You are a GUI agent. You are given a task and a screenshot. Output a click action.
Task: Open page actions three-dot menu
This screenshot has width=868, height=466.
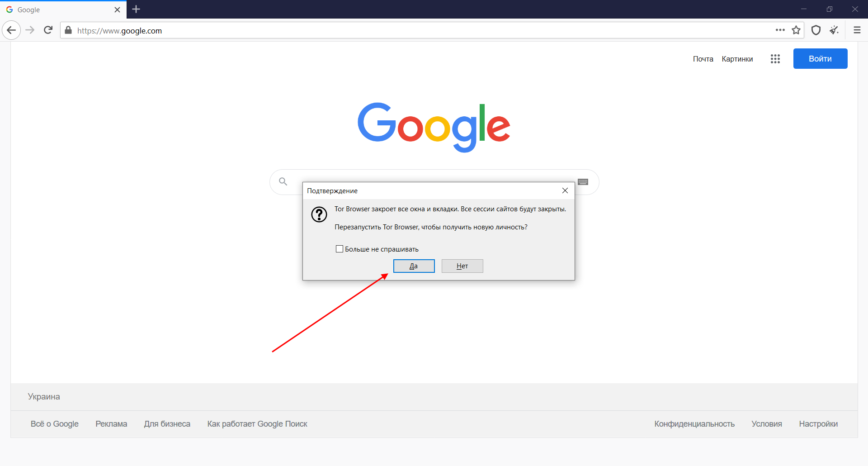click(780, 30)
